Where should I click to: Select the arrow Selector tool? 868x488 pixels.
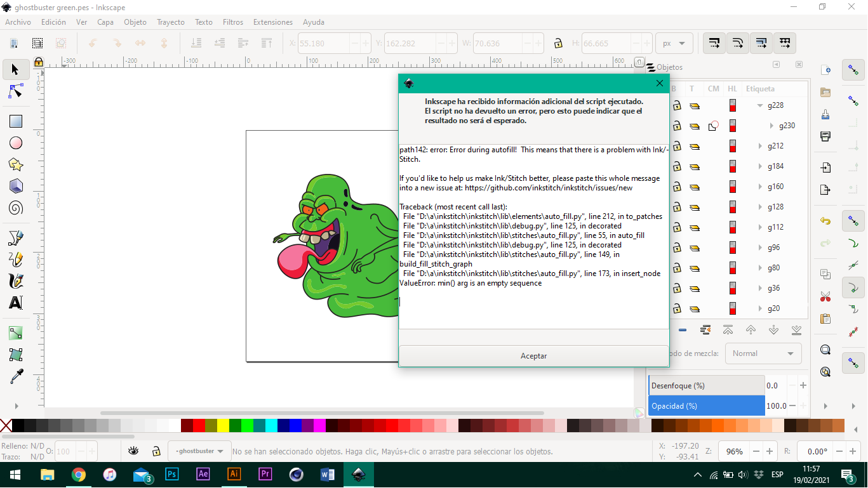[x=16, y=69]
